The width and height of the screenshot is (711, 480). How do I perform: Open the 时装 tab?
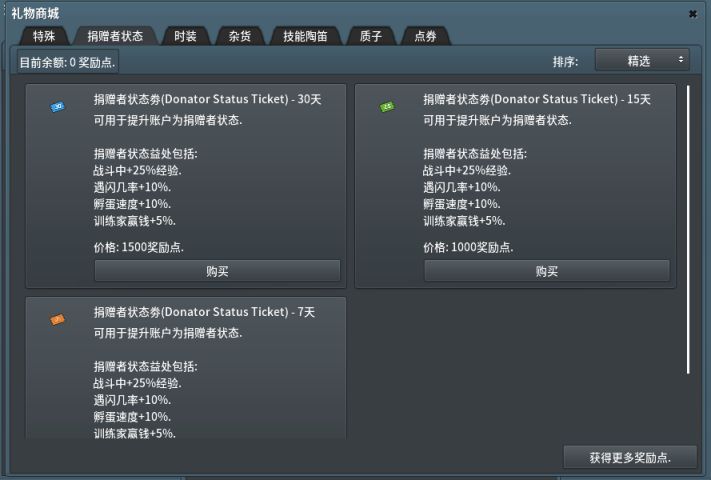(185, 36)
